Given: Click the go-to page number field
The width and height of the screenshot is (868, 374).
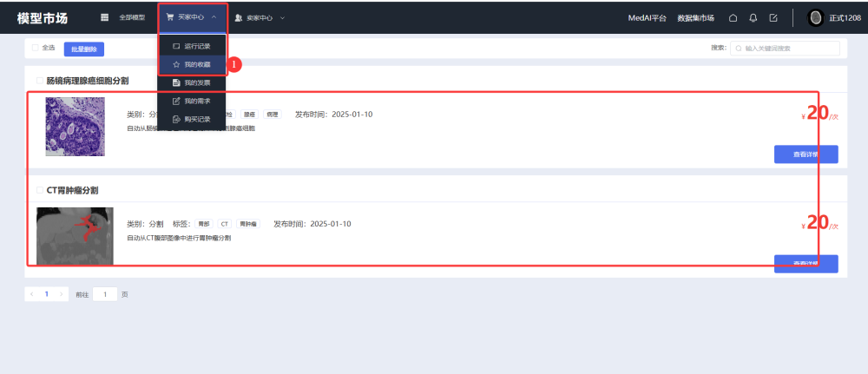Looking at the screenshot, I should click(x=105, y=294).
